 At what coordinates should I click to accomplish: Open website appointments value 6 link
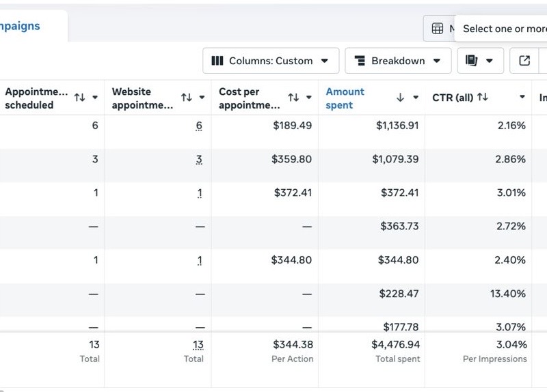(199, 126)
